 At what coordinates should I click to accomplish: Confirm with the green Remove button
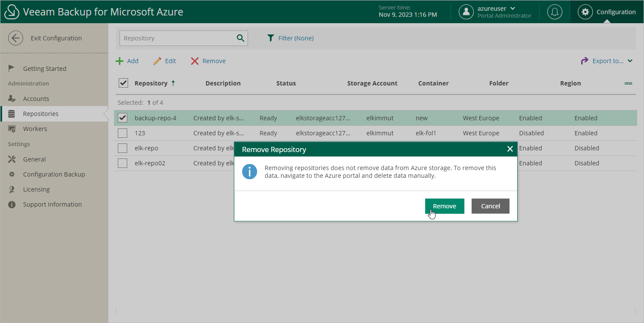[x=445, y=206]
